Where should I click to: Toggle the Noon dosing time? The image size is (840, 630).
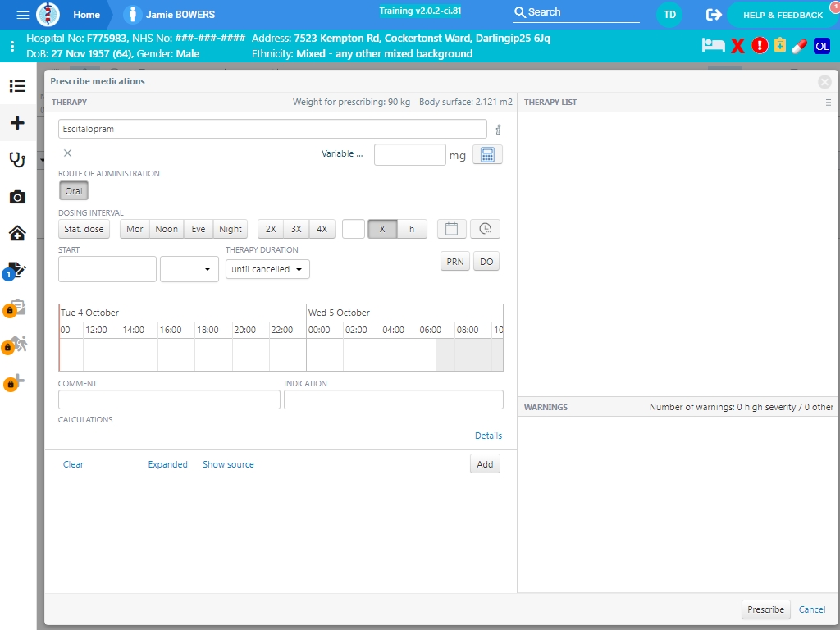[167, 229]
